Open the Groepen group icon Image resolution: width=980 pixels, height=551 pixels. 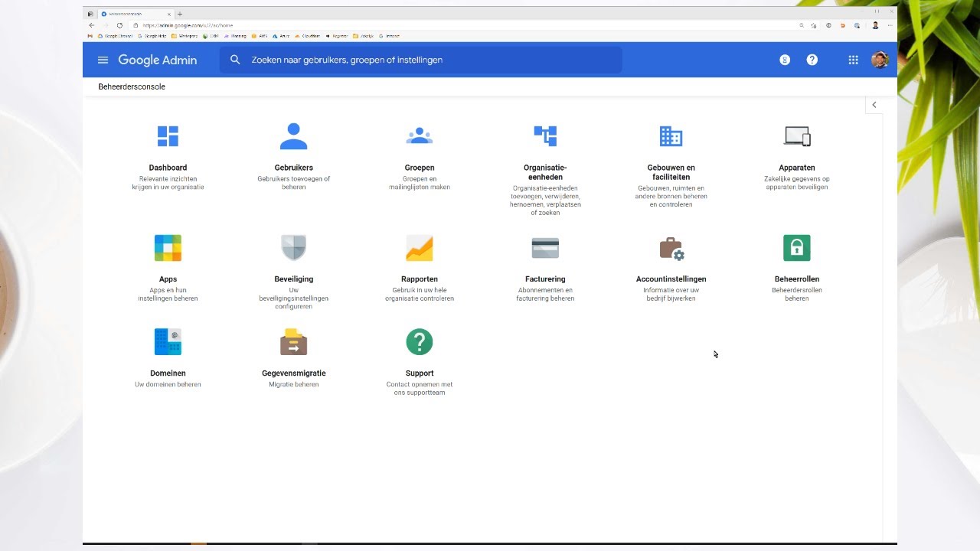tap(420, 136)
